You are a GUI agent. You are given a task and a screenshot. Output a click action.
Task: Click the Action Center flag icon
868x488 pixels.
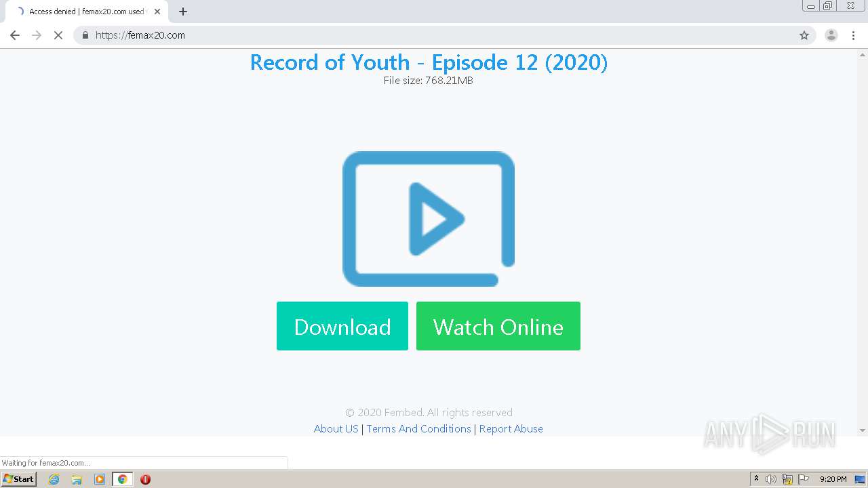coord(804,479)
